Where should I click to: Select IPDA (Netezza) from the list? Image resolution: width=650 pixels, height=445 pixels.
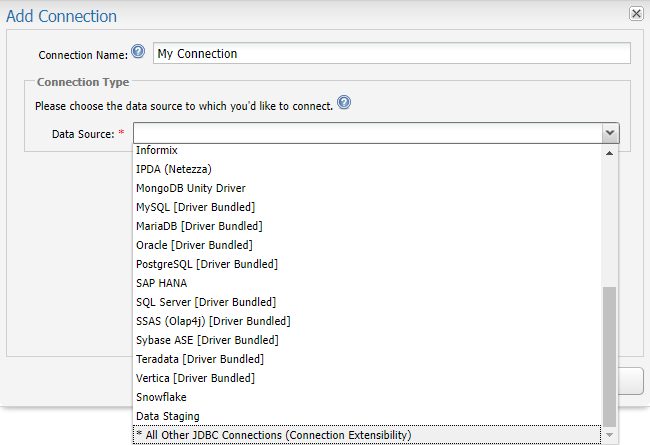pyautogui.click(x=367, y=169)
